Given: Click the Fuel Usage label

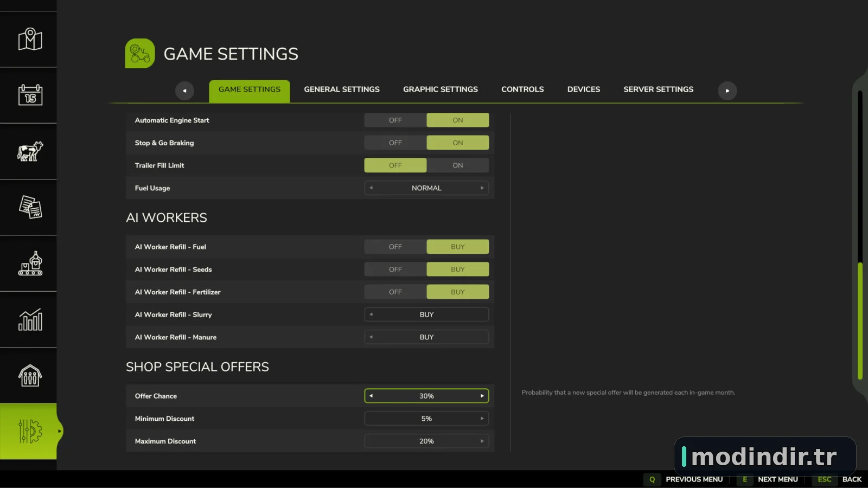Looking at the screenshot, I should 152,188.
